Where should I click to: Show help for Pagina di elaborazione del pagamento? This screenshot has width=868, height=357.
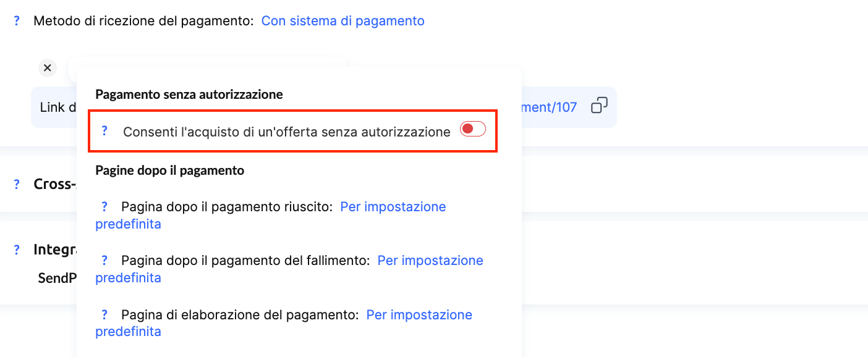pyautogui.click(x=104, y=314)
